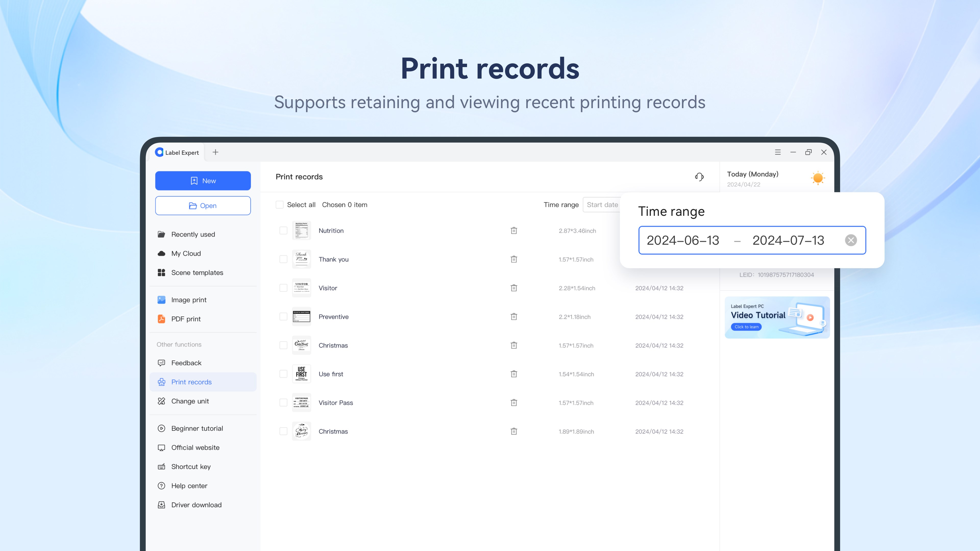Click trash icon for Preventive label

513,316
